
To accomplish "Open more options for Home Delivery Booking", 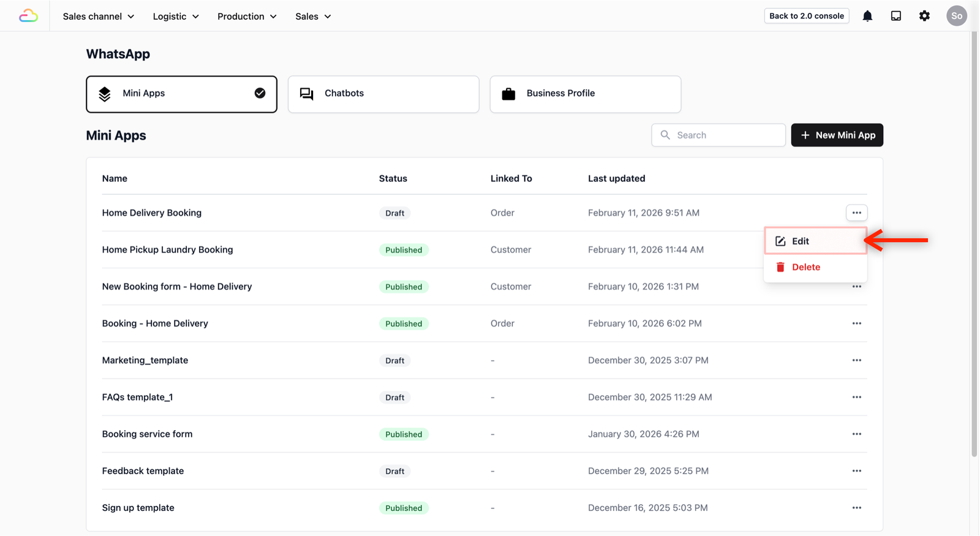I will coord(856,213).
